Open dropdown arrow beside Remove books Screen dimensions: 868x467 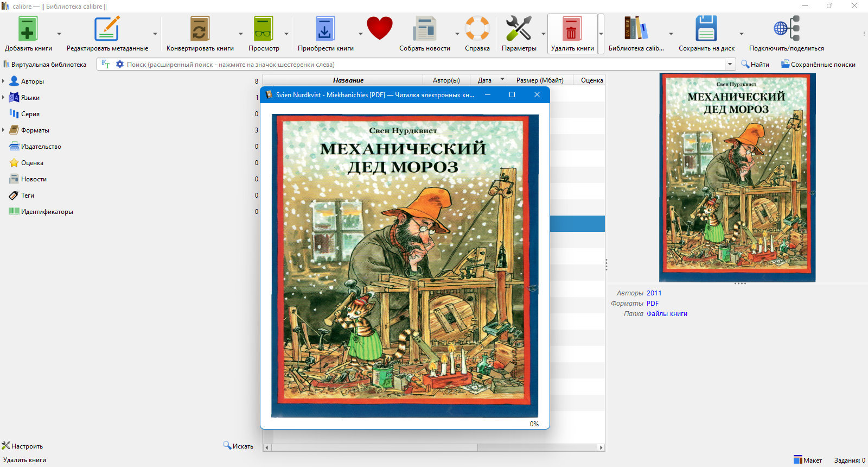click(x=601, y=34)
